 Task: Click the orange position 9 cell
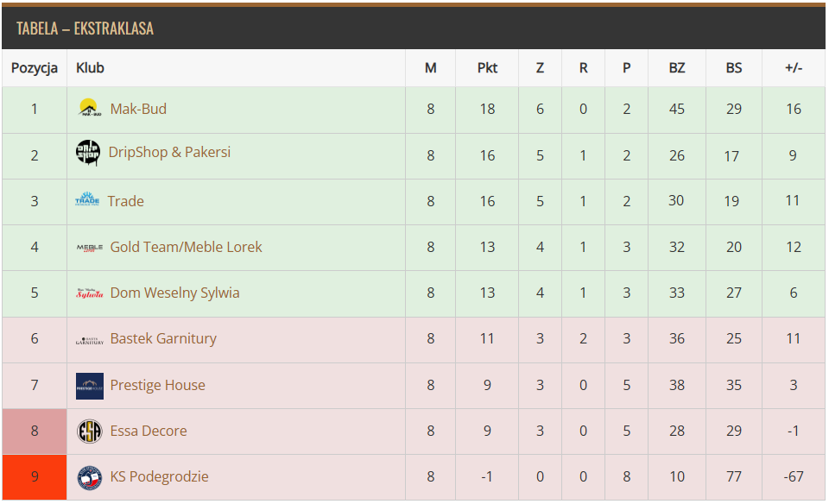[x=35, y=476]
